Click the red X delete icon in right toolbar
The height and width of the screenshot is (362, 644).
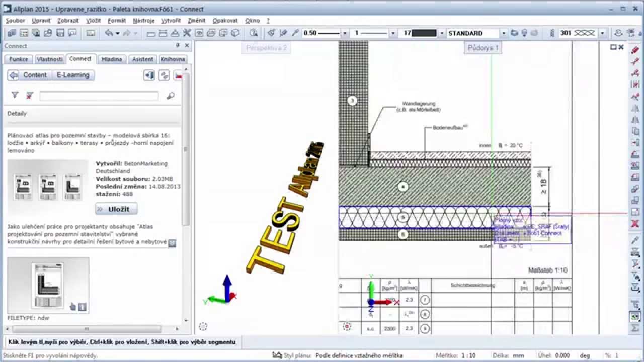pyautogui.click(x=635, y=223)
